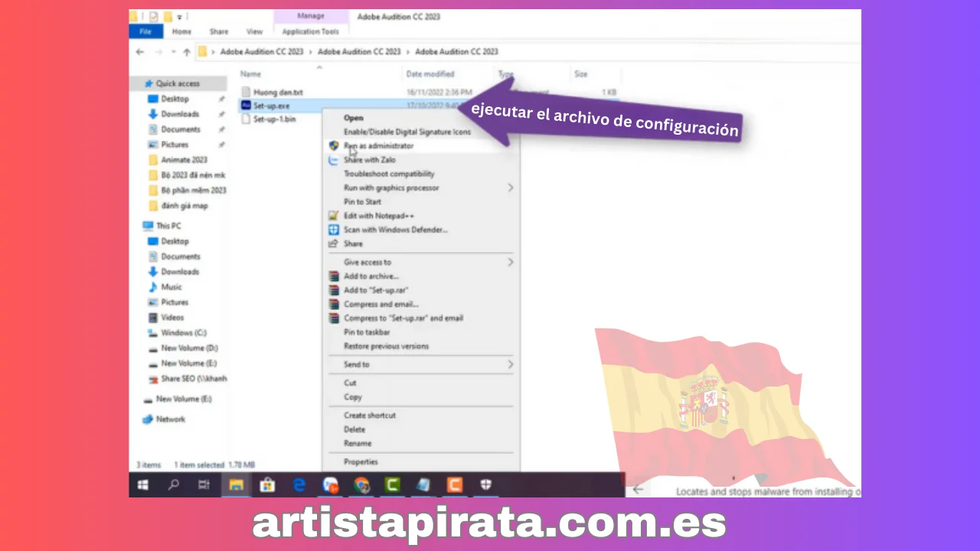980x551 pixels.
Task: Switch to the View ribbon tab
Action: [255, 31]
